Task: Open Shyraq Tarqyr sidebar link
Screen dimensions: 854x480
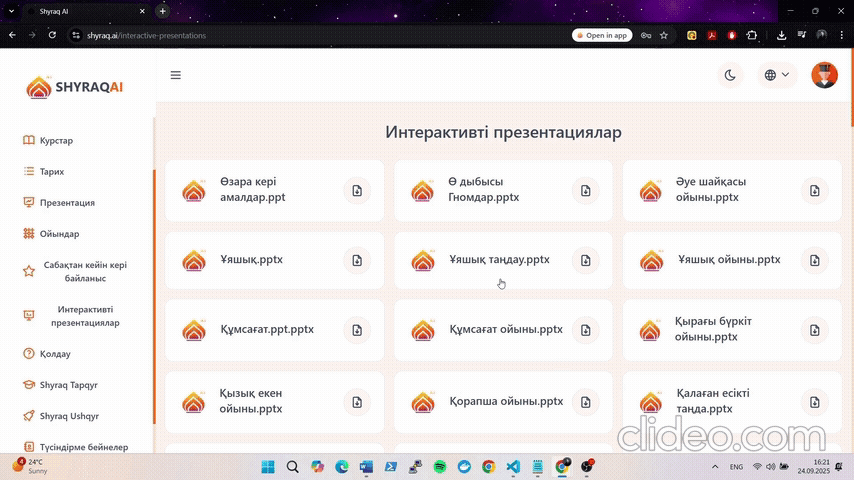Action: [x=68, y=385]
